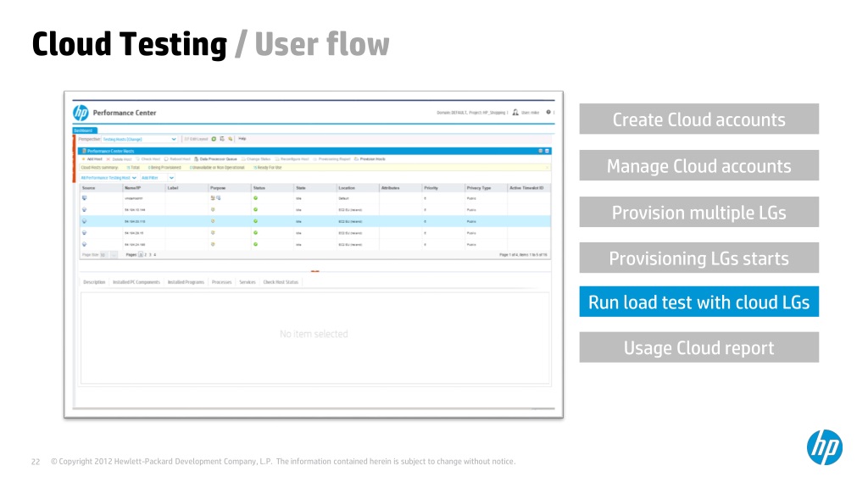The width and height of the screenshot is (868, 488).
Task: Click Check Host in the hosts toolbar
Action: (148, 159)
